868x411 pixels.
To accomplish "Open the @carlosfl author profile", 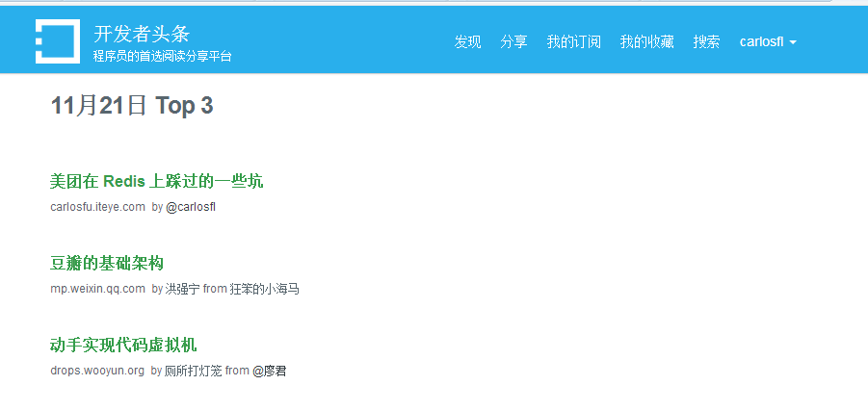I will tap(191, 207).
